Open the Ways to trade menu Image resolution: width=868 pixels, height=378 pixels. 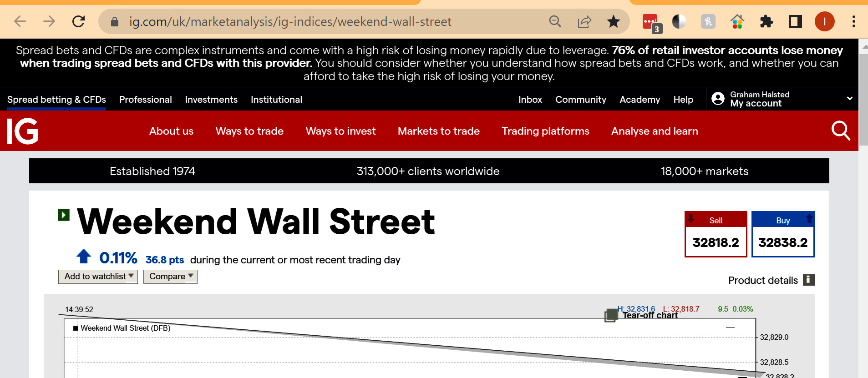[x=249, y=131]
